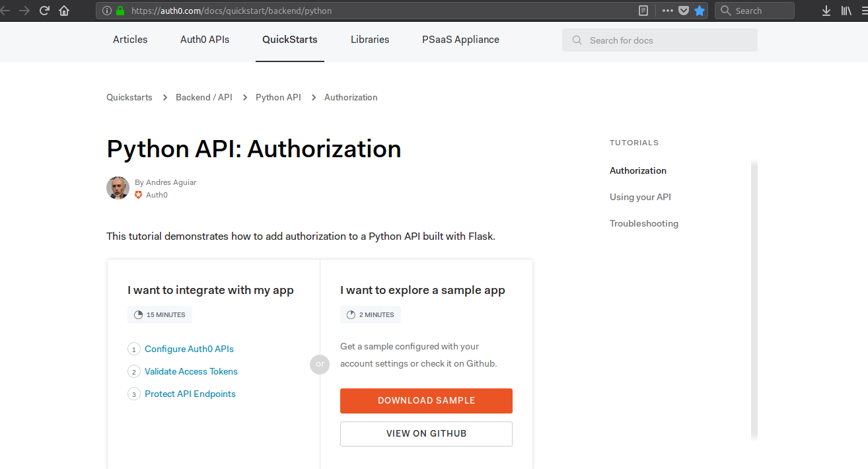Save page to Pocket icon
This screenshot has width=868, height=469.
[x=684, y=11]
